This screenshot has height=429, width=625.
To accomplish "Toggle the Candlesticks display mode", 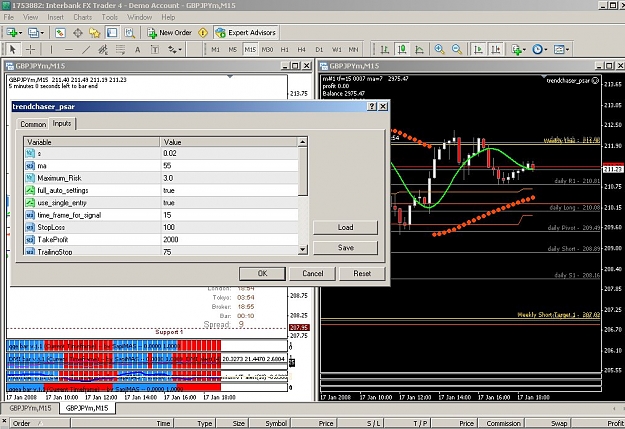I will 402,49.
